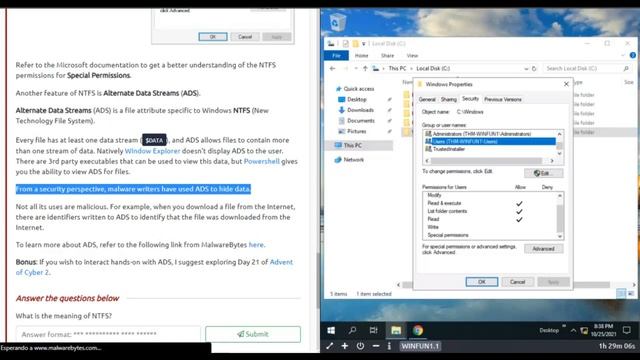Submit the NTFS answer
The width and height of the screenshot is (640, 360).
tap(253, 334)
